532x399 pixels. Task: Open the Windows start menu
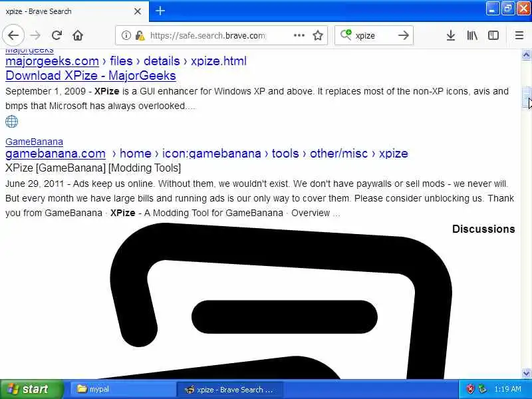[x=31, y=389]
